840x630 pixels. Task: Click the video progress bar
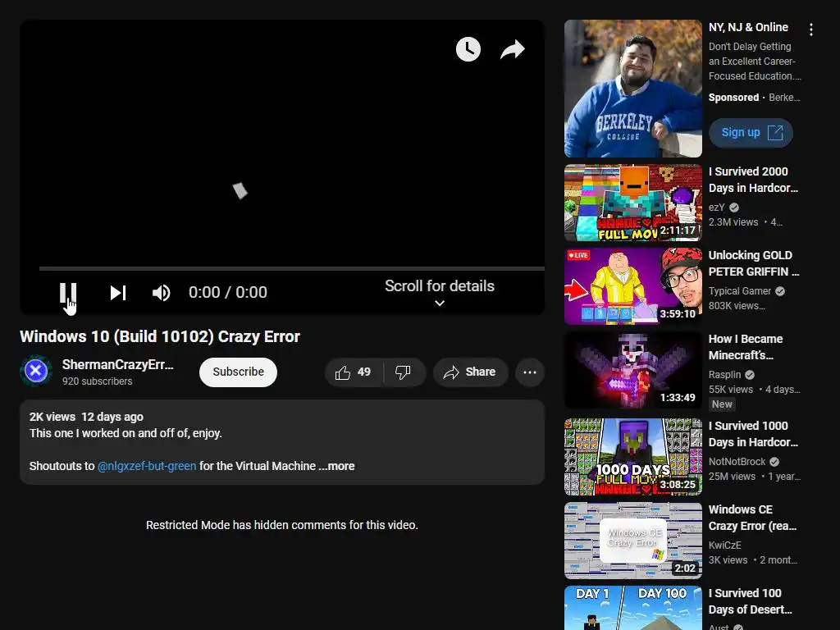click(x=292, y=268)
